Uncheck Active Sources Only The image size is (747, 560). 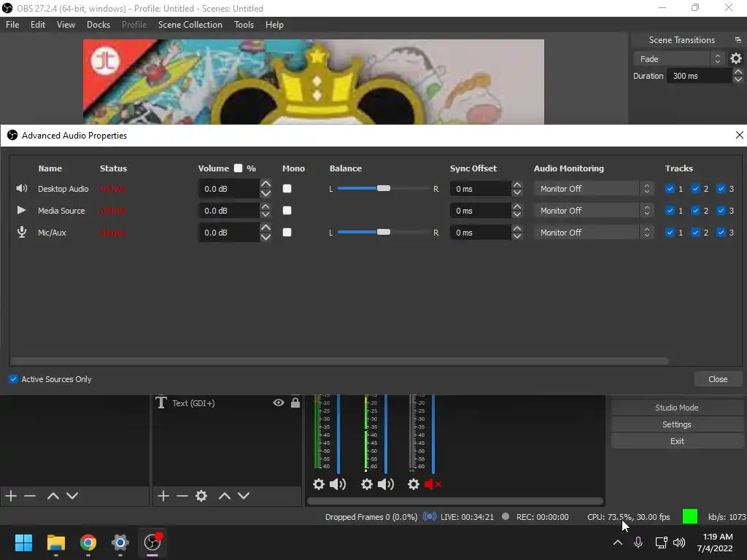pos(13,379)
